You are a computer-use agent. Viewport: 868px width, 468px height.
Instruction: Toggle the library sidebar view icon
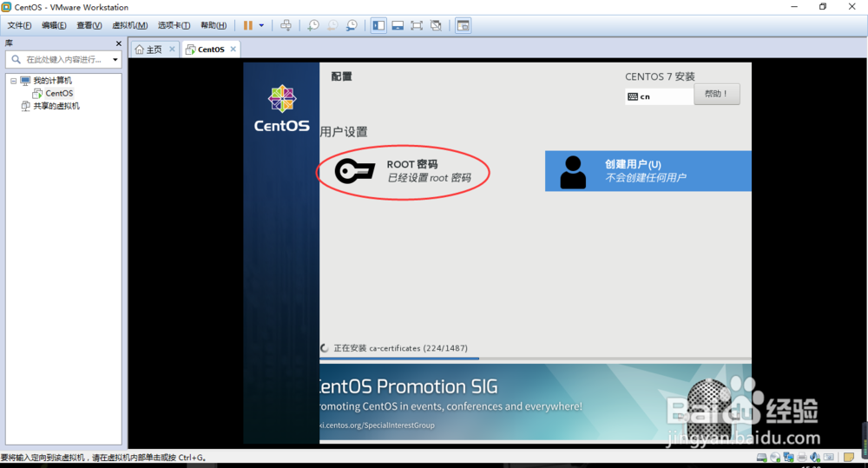click(x=378, y=25)
